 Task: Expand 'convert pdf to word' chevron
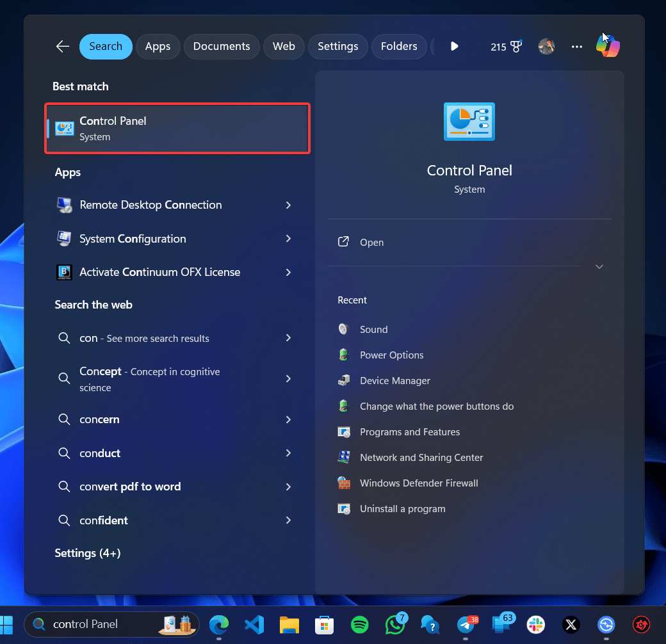[288, 487]
